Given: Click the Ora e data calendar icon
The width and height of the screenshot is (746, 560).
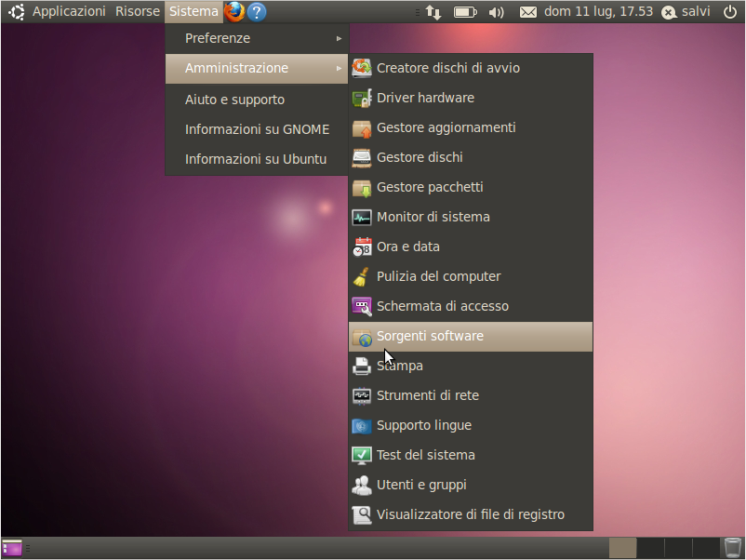Looking at the screenshot, I should click(362, 247).
